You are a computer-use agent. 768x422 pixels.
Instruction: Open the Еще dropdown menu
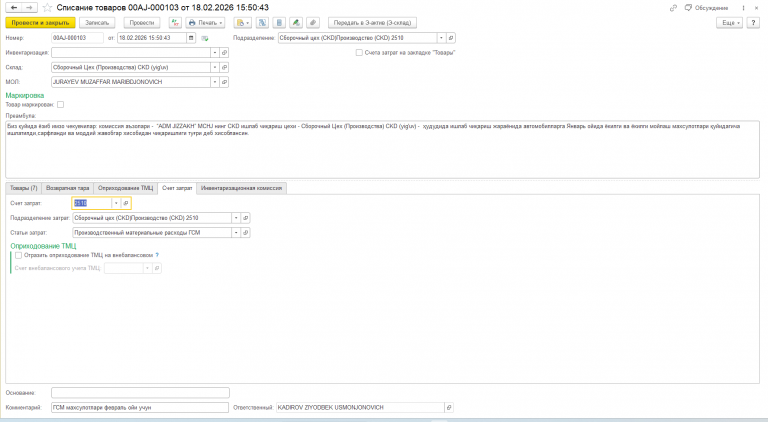pyautogui.click(x=730, y=23)
